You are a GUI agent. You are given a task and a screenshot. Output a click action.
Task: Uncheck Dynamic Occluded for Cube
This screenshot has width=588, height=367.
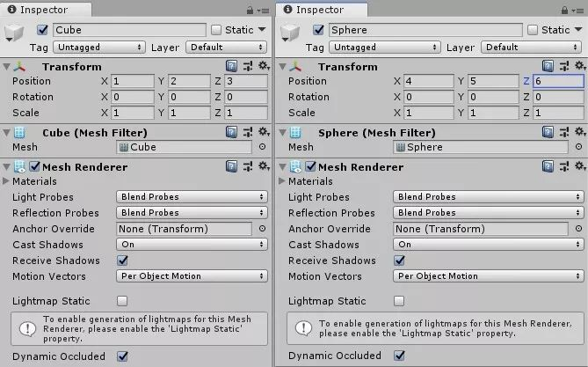(x=122, y=356)
